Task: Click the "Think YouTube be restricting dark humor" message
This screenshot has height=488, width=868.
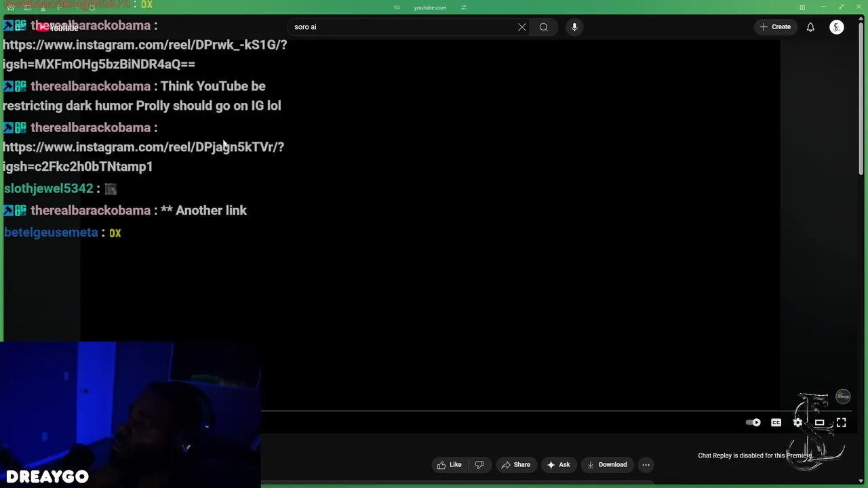Action: 142,96
